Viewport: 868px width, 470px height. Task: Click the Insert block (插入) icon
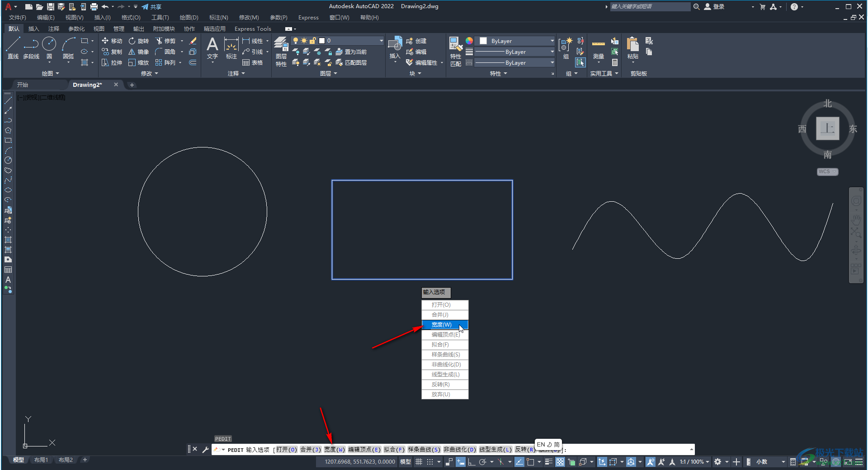395,48
